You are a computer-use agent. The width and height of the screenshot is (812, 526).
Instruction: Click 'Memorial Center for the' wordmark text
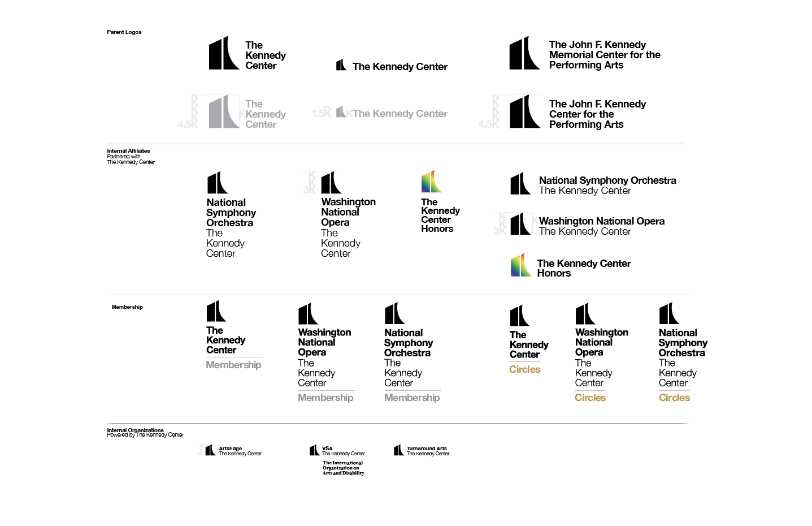(x=605, y=55)
